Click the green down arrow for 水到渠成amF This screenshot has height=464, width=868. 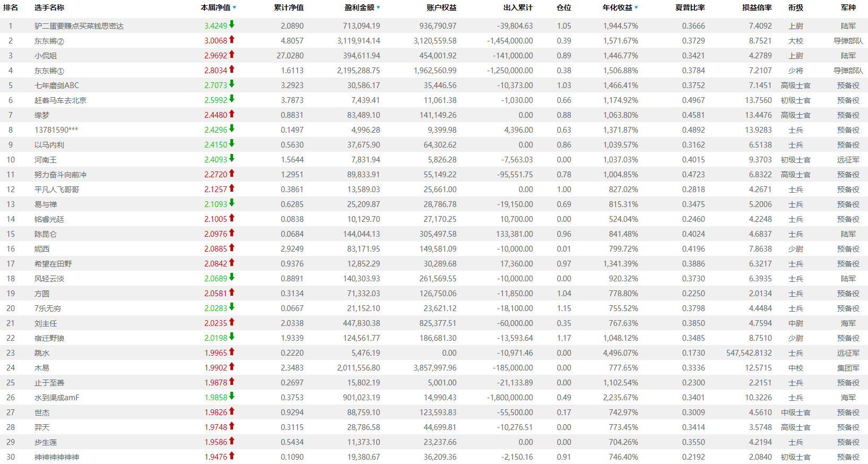coord(232,396)
